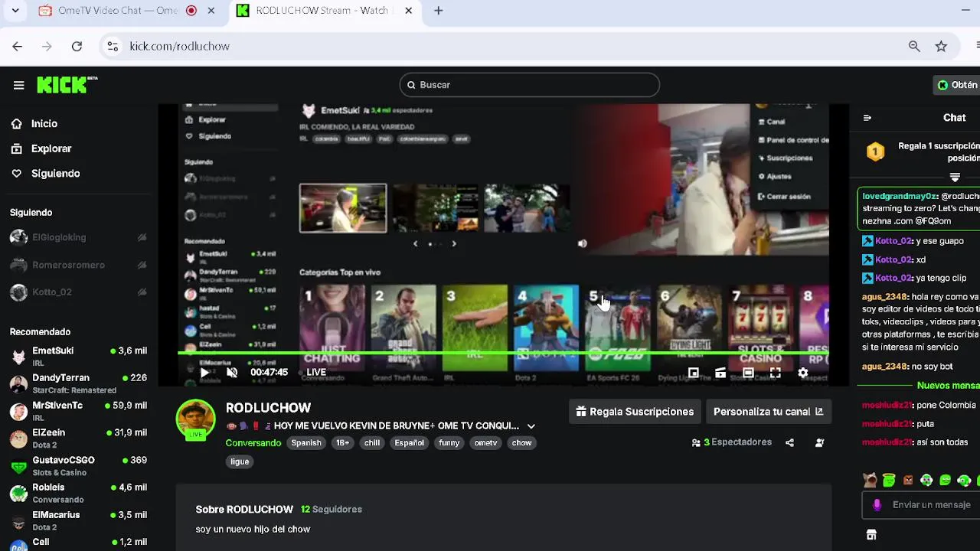This screenshot has height=551, width=980.
Task: Open Romerosromero channel in Siguiendo list
Action: click(x=78, y=265)
